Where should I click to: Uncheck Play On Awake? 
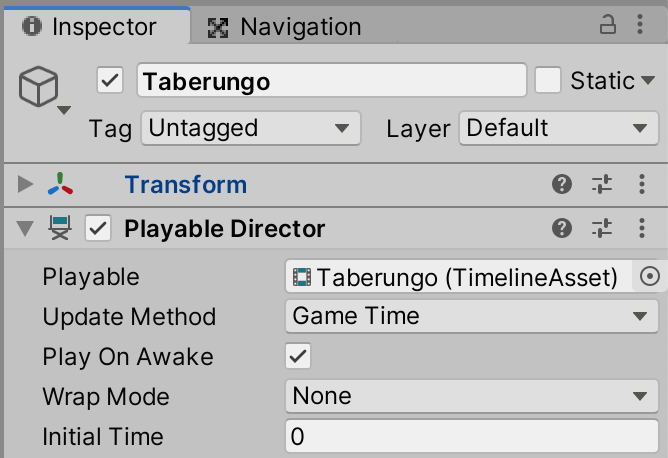(x=298, y=356)
